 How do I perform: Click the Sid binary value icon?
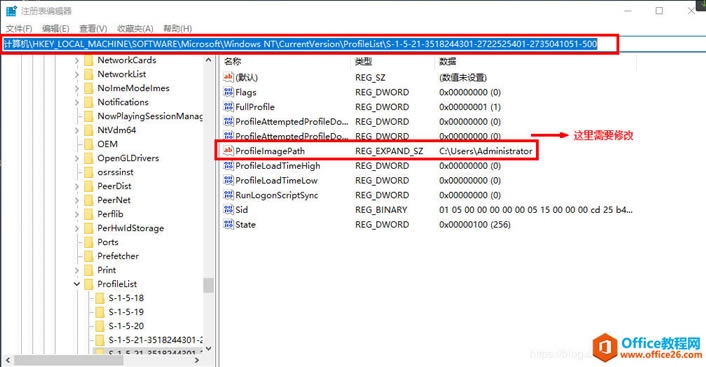228,210
